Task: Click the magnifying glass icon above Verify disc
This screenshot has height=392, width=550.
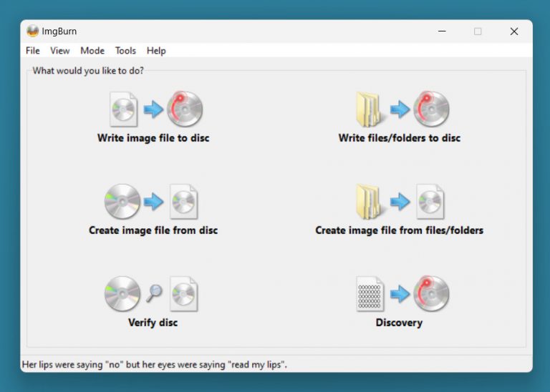Action: (x=154, y=293)
